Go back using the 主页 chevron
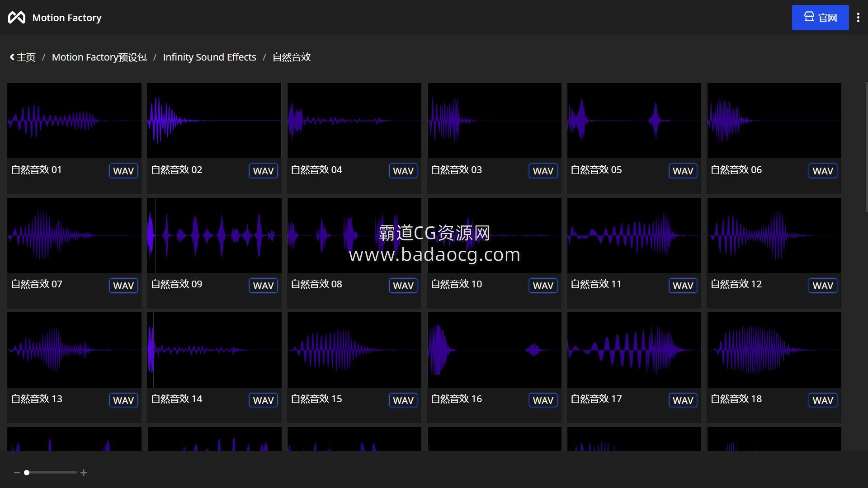 coord(12,57)
